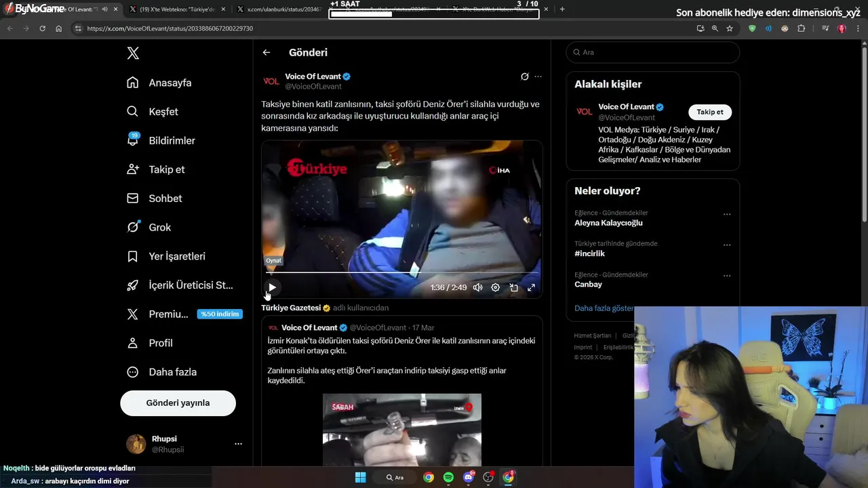
Task: Open quoted @VoiceOfLevant post text
Action: click(401, 361)
